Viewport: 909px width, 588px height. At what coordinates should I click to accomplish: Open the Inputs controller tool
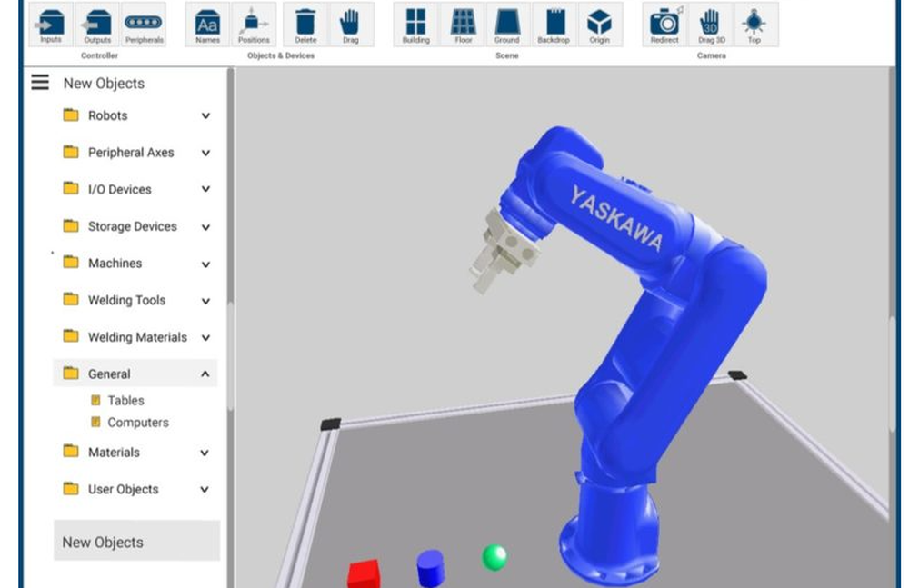tap(51, 25)
